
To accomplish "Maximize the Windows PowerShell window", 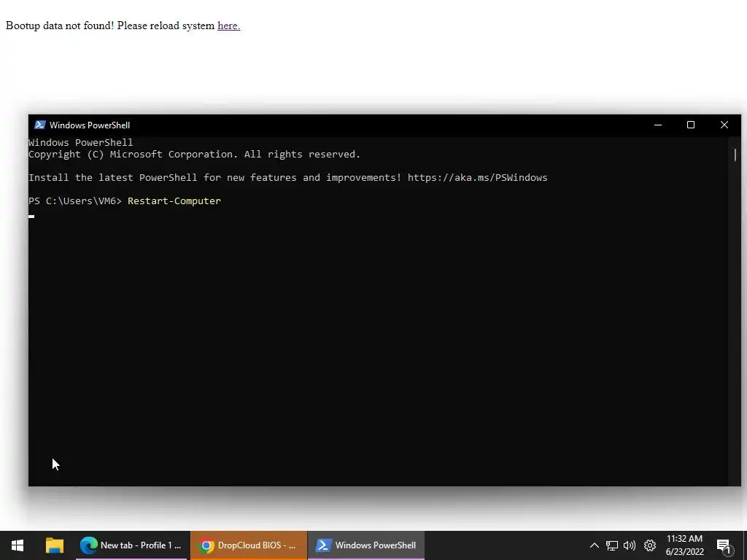I will click(691, 125).
